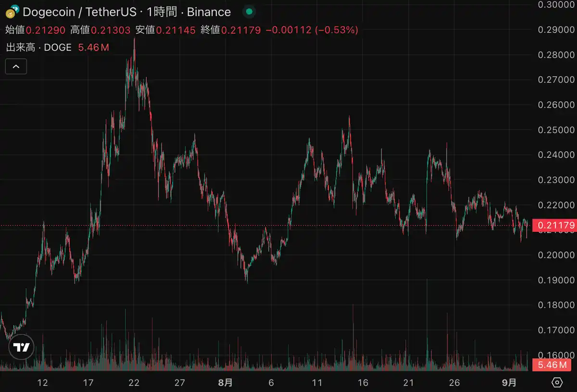Open chart settings hexagon gear icon
577x392 pixels.
coord(557,382)
